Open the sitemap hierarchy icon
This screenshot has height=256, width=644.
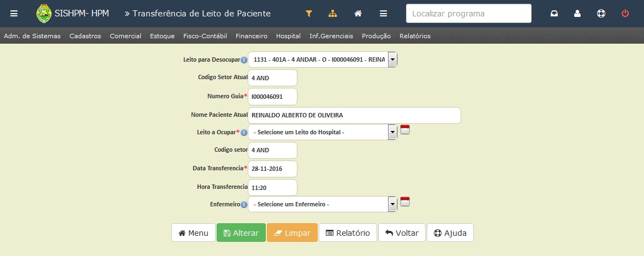(333, 14)
